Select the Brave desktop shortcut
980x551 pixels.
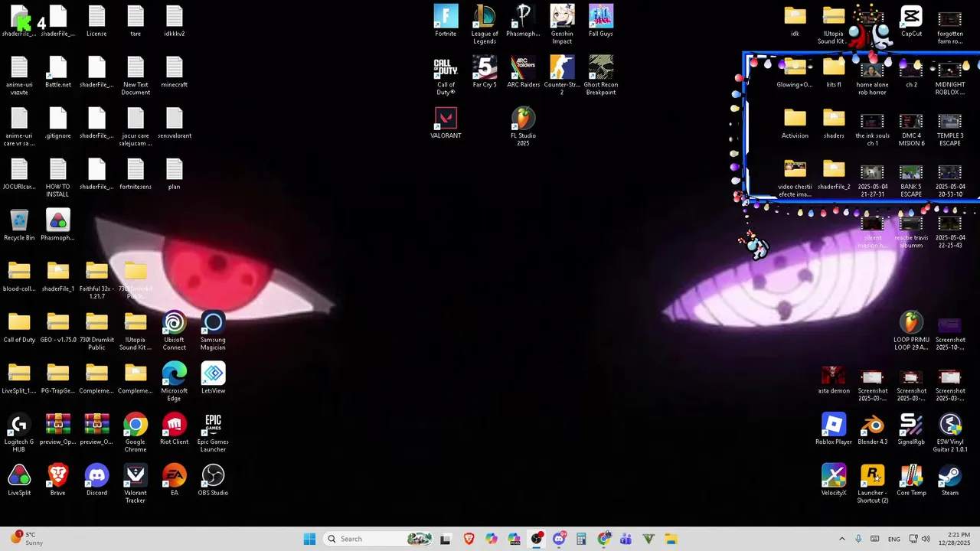(x=58, y=481)
